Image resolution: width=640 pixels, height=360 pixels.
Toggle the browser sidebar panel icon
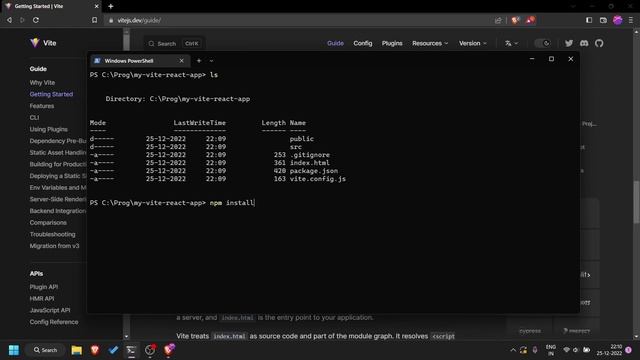point(589,20)
